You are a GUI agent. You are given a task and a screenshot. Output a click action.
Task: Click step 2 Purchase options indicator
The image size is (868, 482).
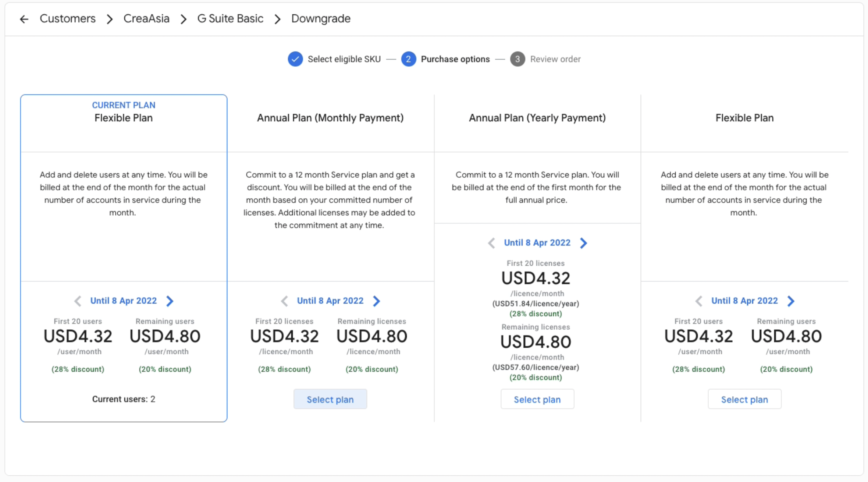(409, 59)
